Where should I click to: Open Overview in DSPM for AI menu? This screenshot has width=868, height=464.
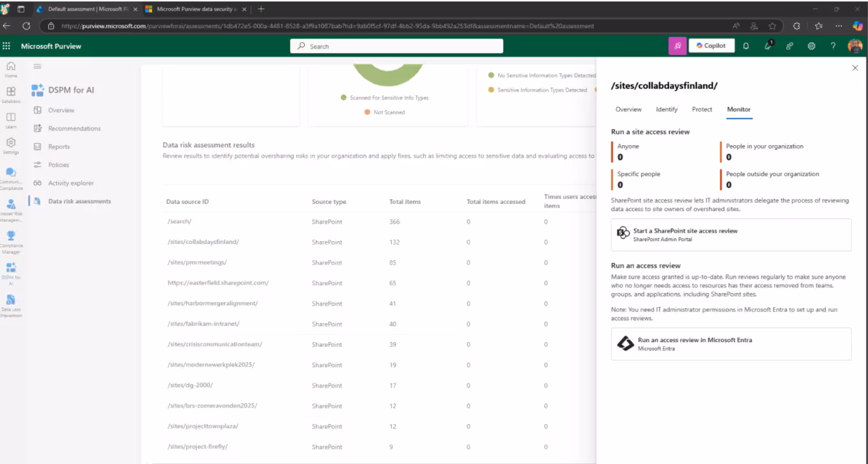click(61, 110)
